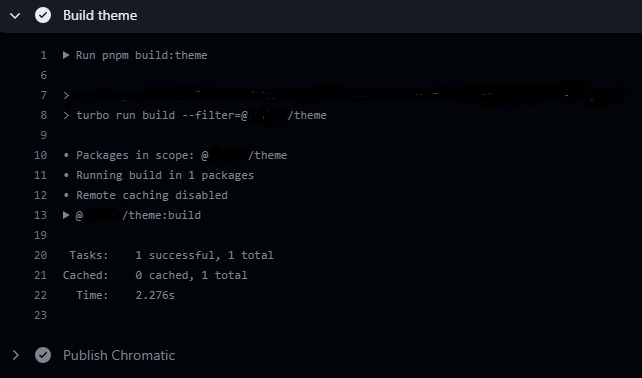
Task: Click the turbo run build command line
Action: (195, 115)
